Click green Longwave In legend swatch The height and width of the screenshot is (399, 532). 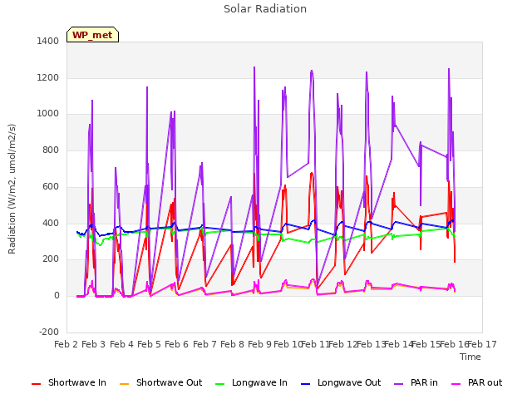tap(220, 384)
